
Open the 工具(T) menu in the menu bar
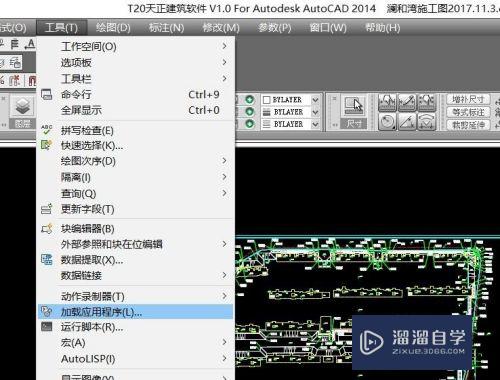click(x=61, y=27)
